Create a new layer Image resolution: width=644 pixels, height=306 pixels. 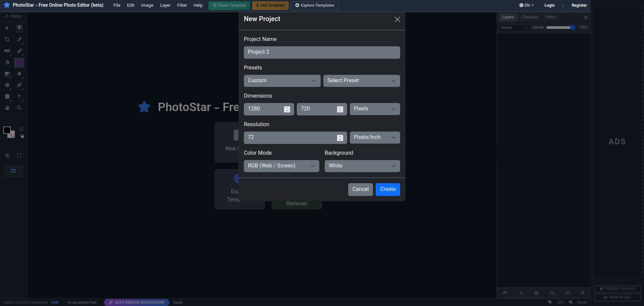pyautogui.click(x=568, y=293)
